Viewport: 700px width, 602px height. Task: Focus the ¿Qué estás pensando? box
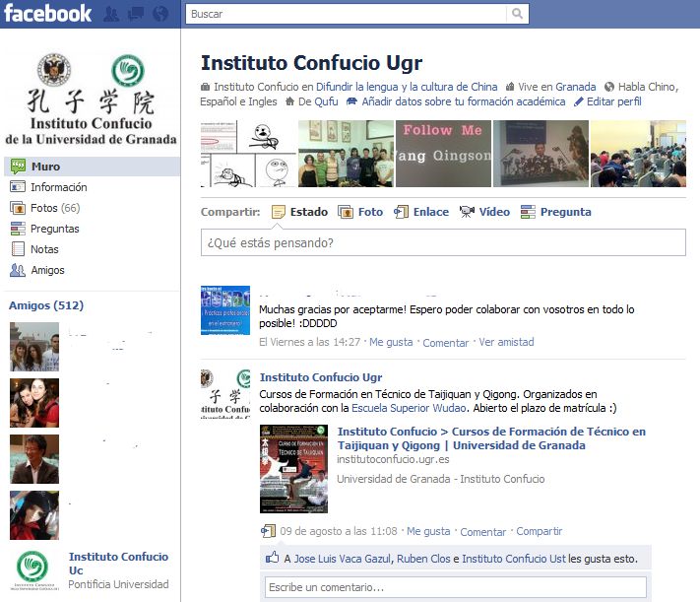(x=443, y=242)
